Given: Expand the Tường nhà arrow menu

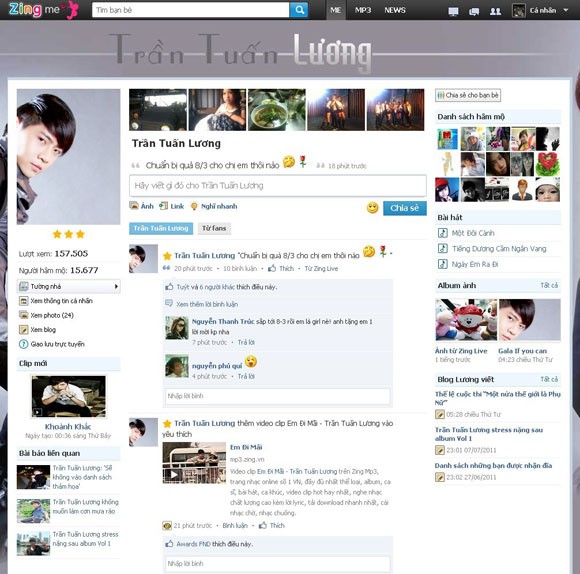Looking at the screenshot, I should (117, 286).
